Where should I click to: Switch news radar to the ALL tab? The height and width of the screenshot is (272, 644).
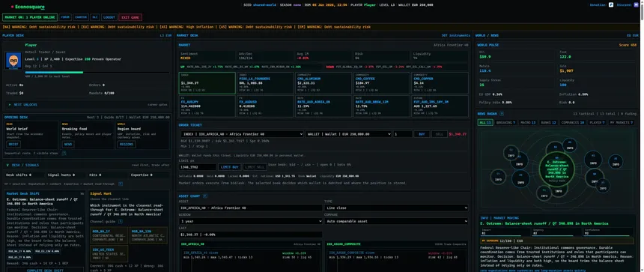[485, 122]
